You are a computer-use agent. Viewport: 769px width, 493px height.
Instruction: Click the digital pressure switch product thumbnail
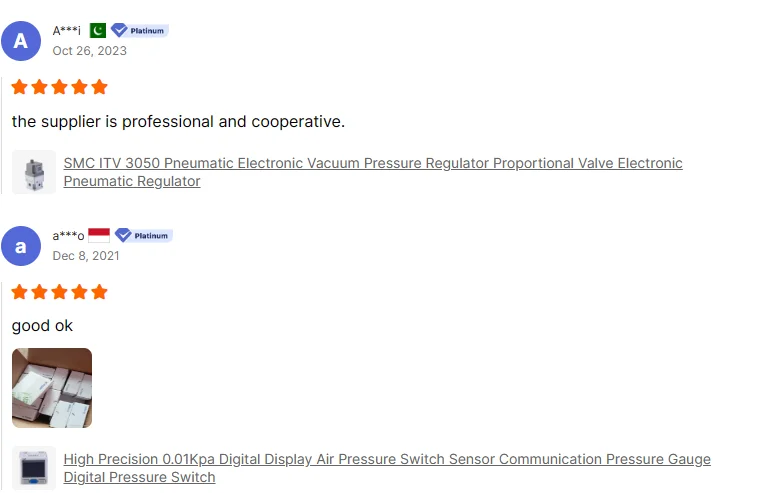(x=34, y=468)
